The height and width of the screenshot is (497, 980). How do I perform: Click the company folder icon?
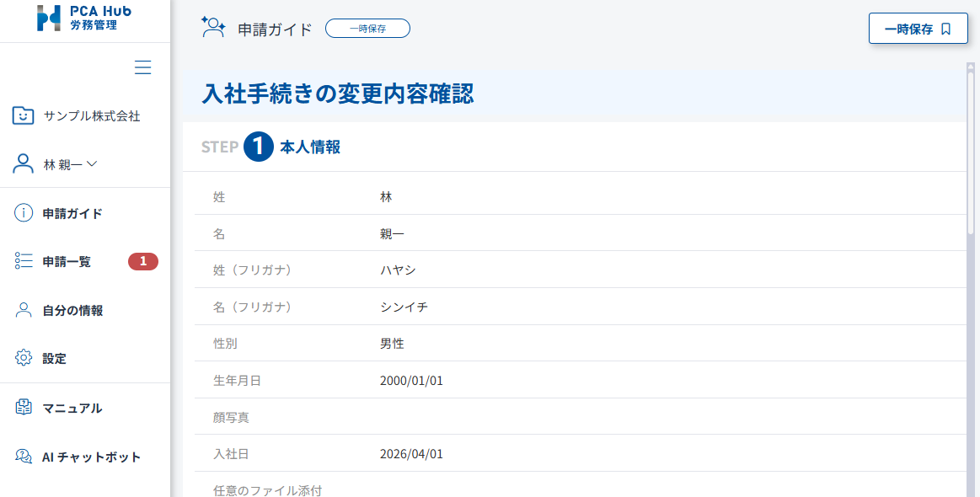(24, 115)
